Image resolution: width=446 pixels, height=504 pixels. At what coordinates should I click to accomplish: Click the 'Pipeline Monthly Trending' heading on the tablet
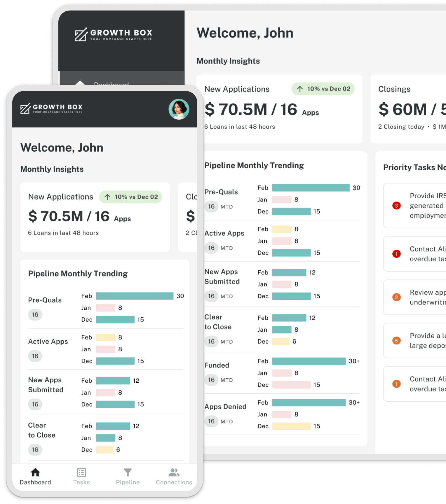coord(254,166)
